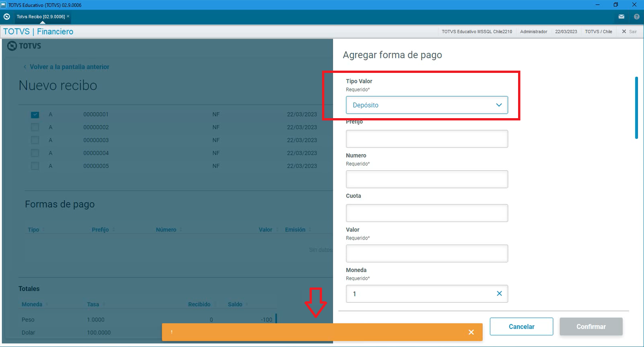Select the Peso row in Totales
The height and width of the screenshot is (347, 644).
pyautogui.click(x=148, y=320)
